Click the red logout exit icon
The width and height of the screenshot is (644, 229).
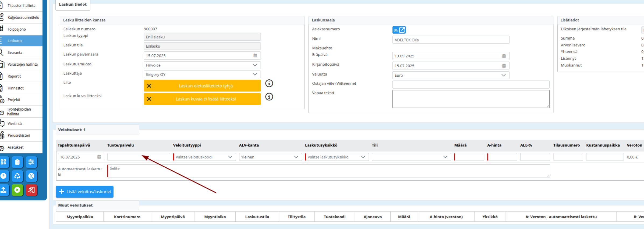tap(31, 190)
